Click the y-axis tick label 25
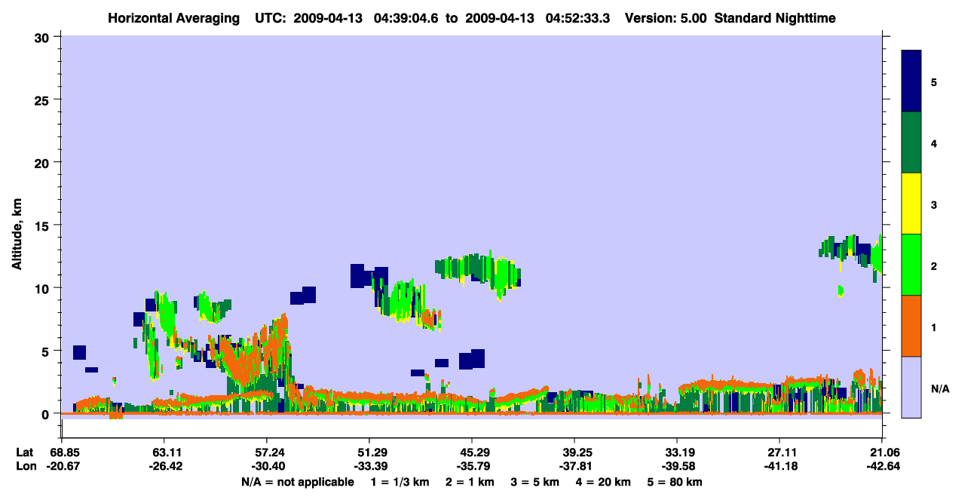Viewport: 980px width, 503px height. coord(44,100)
